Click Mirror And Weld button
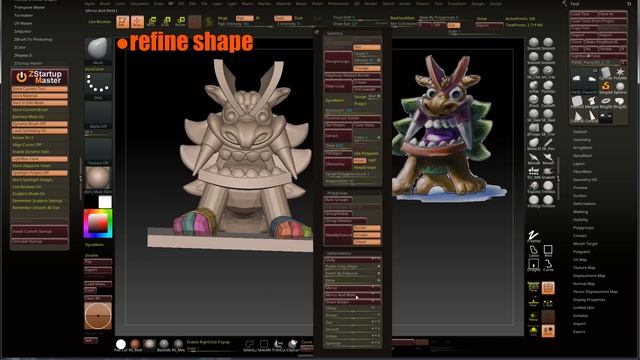 353,295
